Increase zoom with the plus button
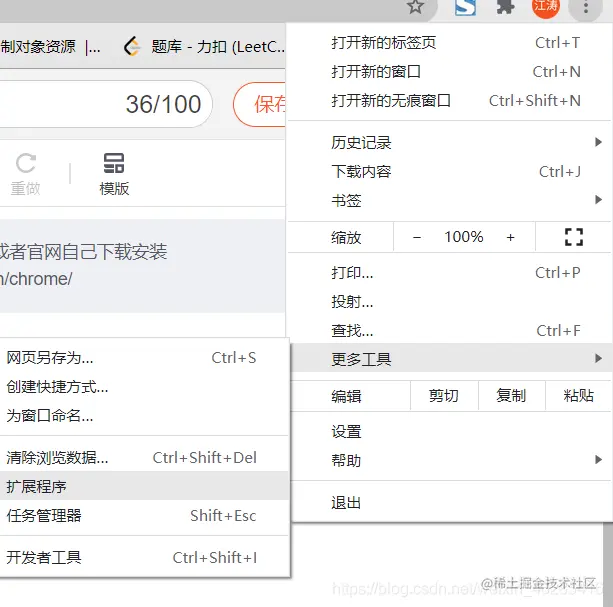613x607 pixels. point(510,237)
